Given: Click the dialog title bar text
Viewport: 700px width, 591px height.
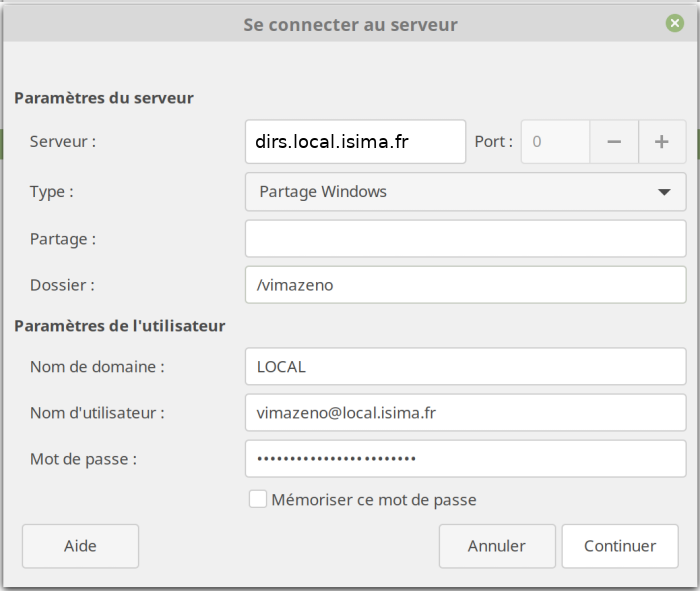Looking at the screenshot, I should (350, 24).
